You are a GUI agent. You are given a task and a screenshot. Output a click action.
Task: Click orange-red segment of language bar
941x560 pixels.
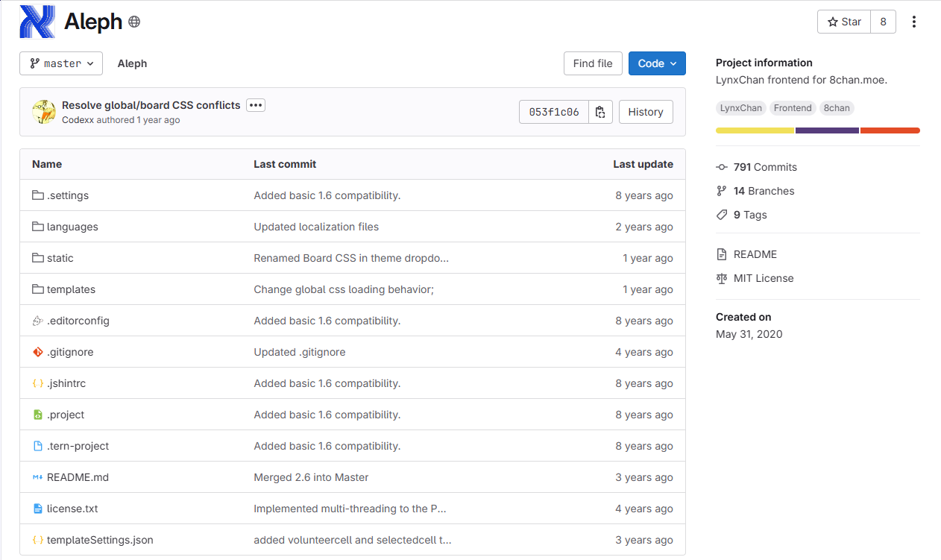890,130
